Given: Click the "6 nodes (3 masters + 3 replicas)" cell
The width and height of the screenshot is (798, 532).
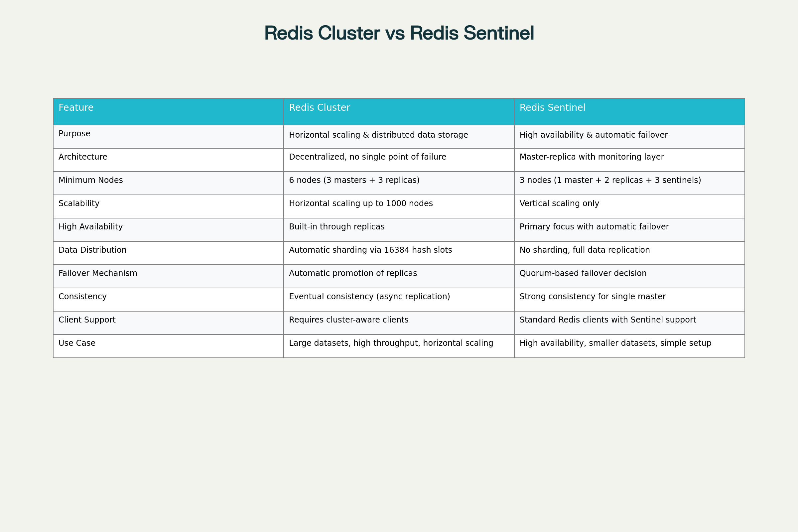Looking at the screenshot, I should (354, 180).
